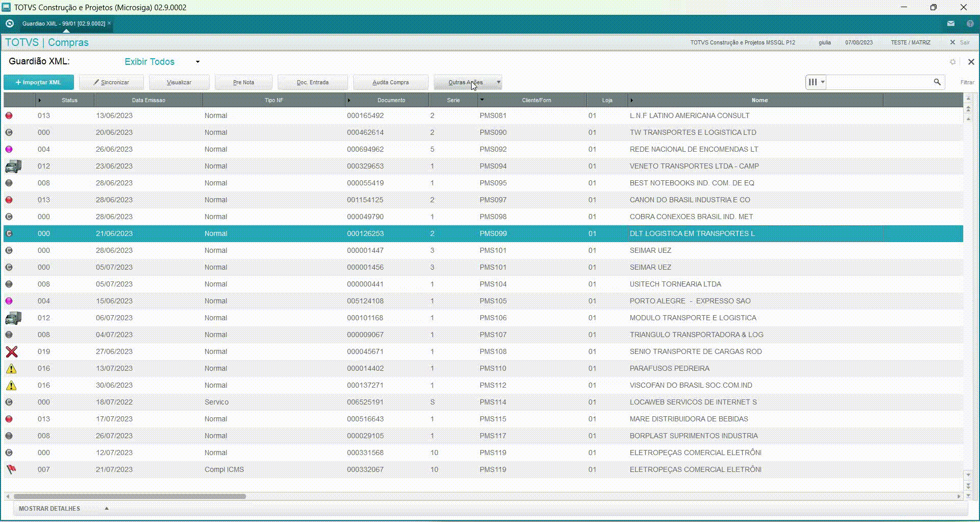Click the red status icon for document 000165492
The image size is (980, 522).
[9, 115]
